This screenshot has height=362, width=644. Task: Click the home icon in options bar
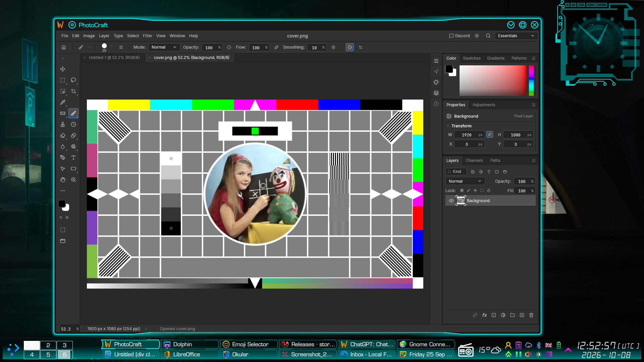64,47
